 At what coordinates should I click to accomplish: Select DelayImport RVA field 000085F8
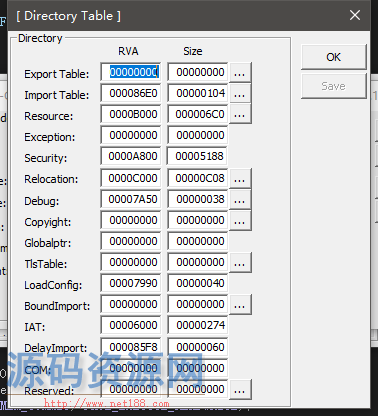(x=131, y=347)
